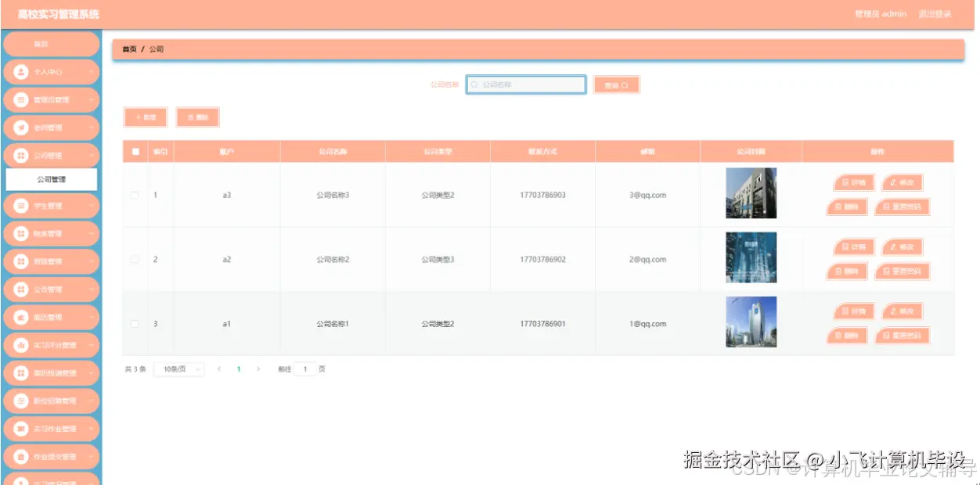Open the 10条/页 page size dropdown
Image resolution: width=980 pixels, height=485 pixels.
pos(179,368)
